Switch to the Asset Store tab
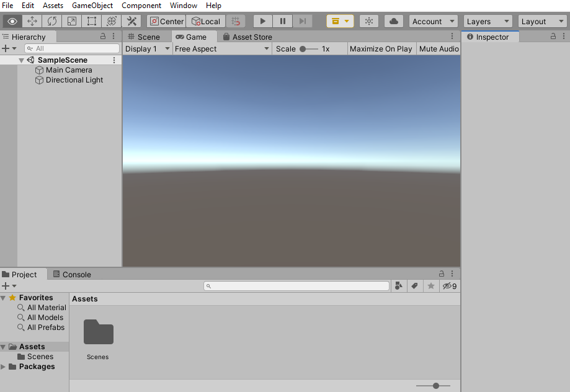This screenshot has width=570, height=392. pos(247,37)
